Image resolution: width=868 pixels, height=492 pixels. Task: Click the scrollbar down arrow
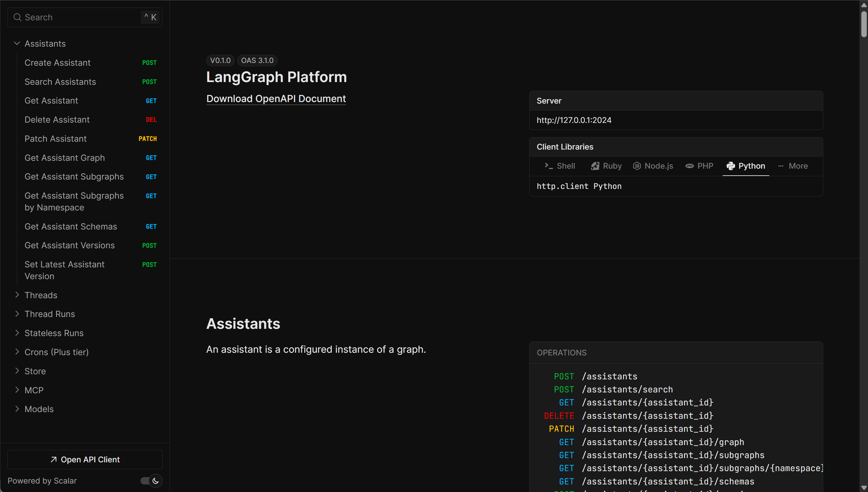[x=864, y=488]
